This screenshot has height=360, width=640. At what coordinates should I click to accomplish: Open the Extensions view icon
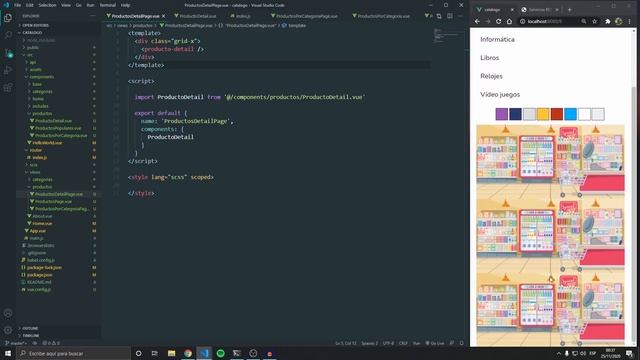[x=8, y=87]
